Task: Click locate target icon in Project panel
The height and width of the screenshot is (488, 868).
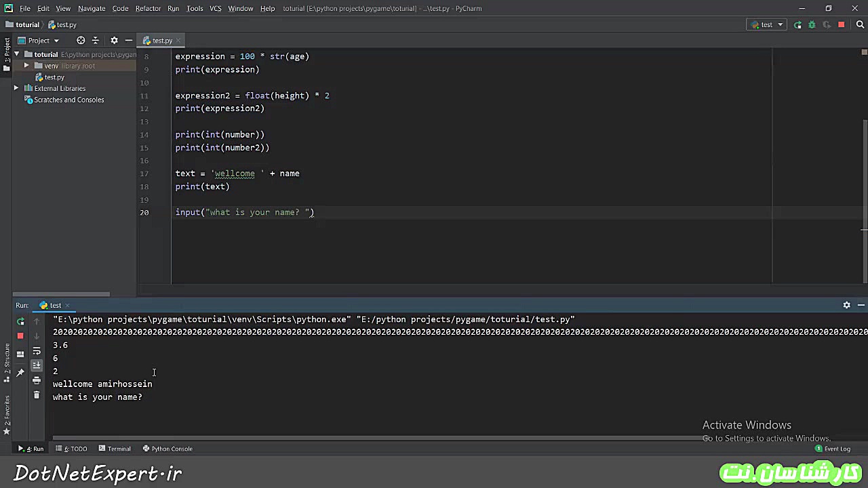Action: (81, 41)
